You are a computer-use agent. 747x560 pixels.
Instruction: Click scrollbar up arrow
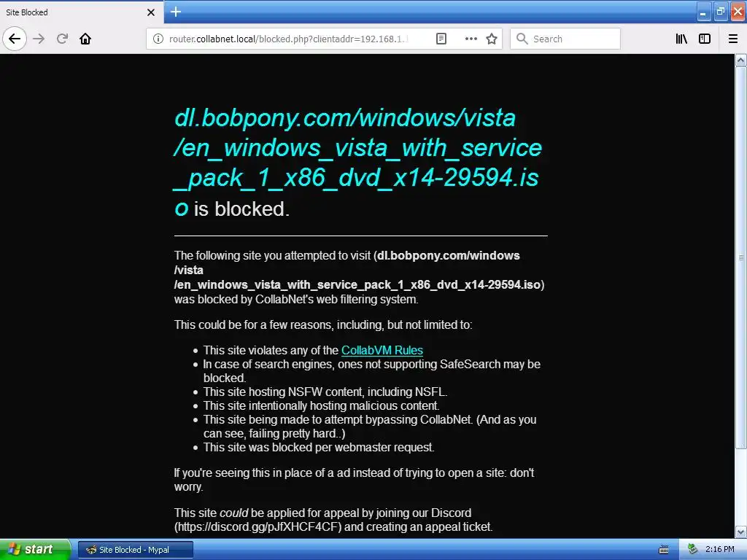741,60
